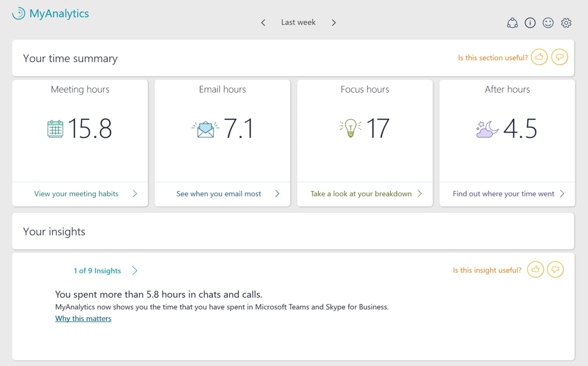Open the settings gear icon
Viewport: 588px width, 366px height.
click(566, 23)
